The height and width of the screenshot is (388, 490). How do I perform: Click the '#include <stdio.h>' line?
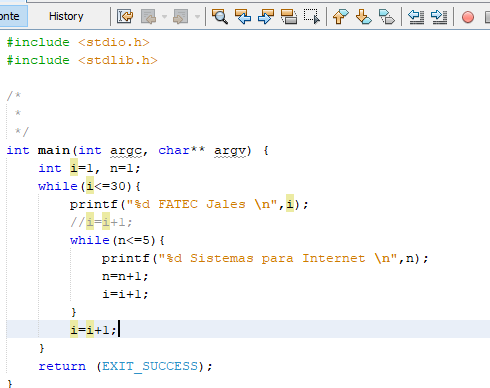(78, 42)
